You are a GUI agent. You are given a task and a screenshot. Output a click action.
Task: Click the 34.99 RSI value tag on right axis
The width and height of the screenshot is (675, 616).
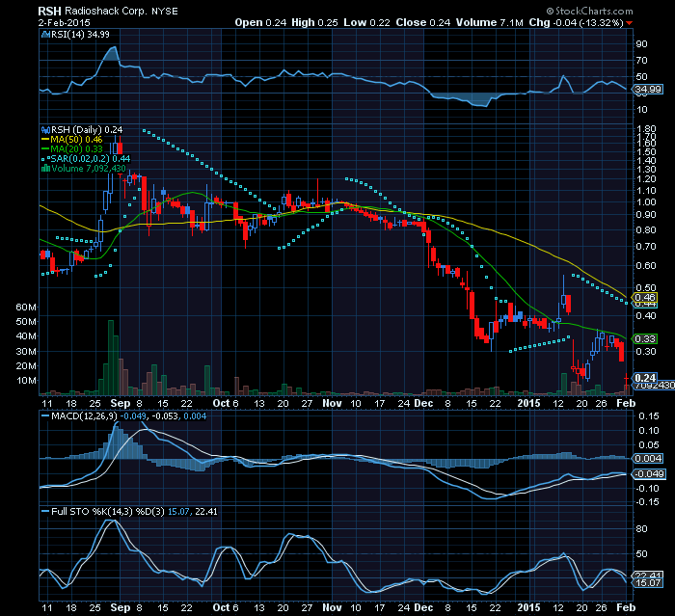648,90
